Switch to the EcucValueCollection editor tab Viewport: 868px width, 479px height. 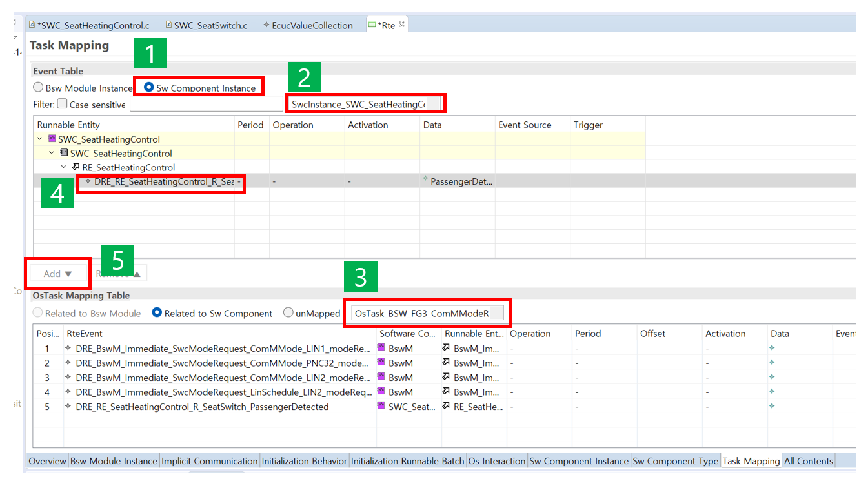(x=308, y=25)
